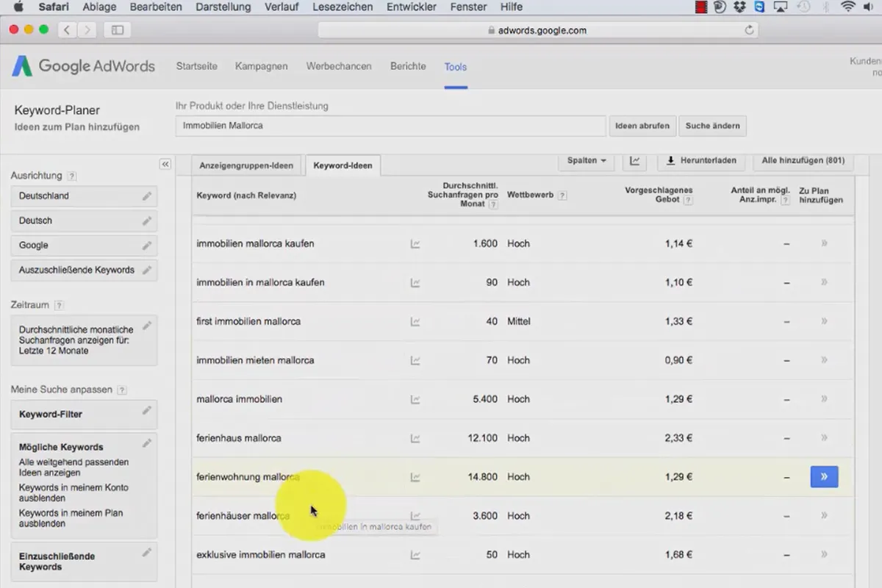Edit Einzuschließende Keywords pencil
Screen dimensions: 882x588
[147, 552]
